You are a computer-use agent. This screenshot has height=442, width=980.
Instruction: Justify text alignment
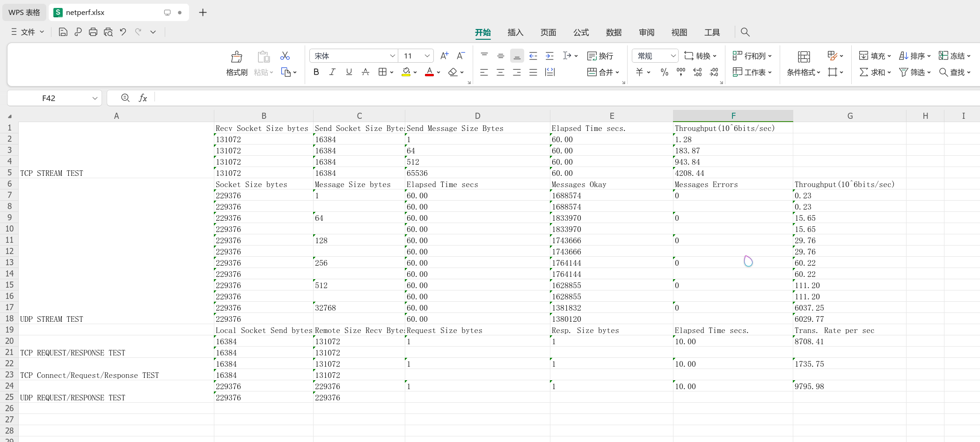point(533,72)
